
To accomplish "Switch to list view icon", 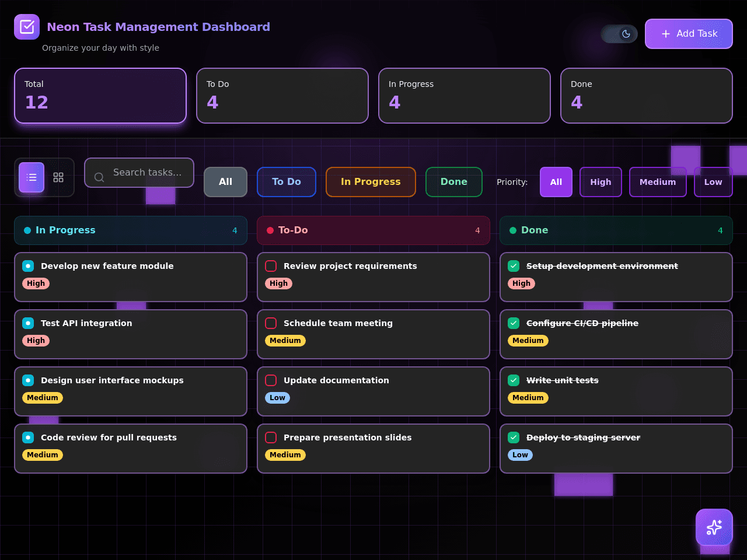I will [x=32, y=177].
